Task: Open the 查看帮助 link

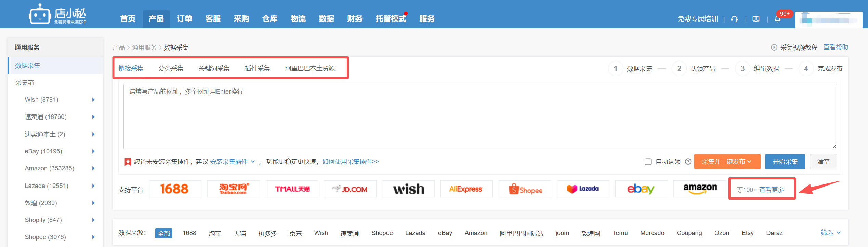Action: [836, 47]
